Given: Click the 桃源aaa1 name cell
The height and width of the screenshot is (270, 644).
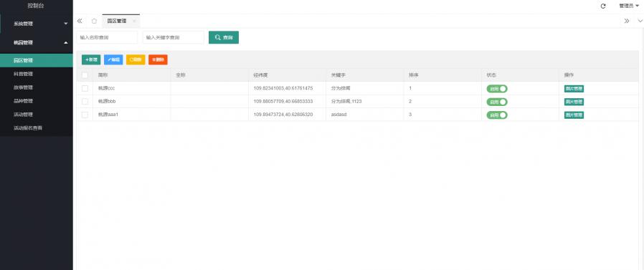Looking at the screenshot, I should [132, 115].
